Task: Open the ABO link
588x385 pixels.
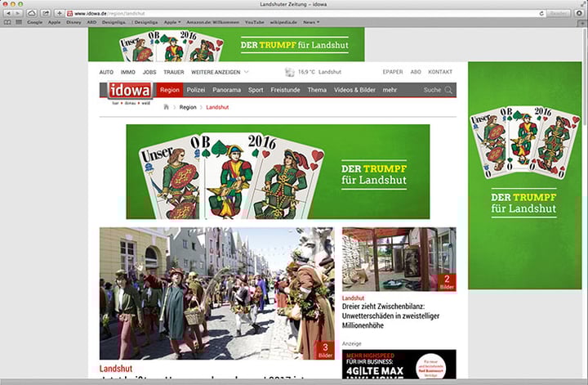Action: 416,72
